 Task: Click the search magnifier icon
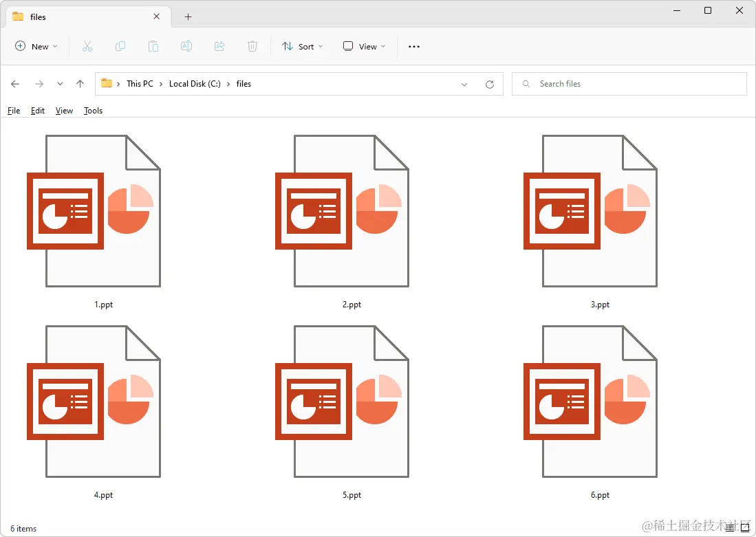[x=526, y=84]
